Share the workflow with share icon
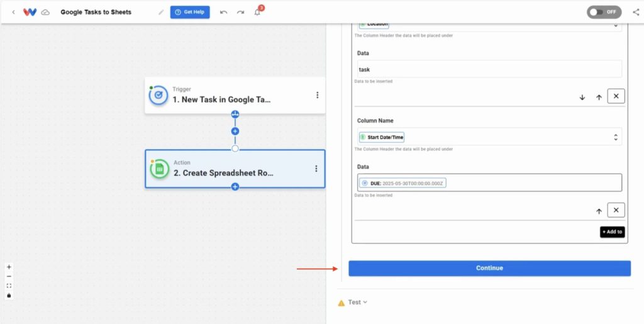The image size is (644, 324). coord(636,12)
